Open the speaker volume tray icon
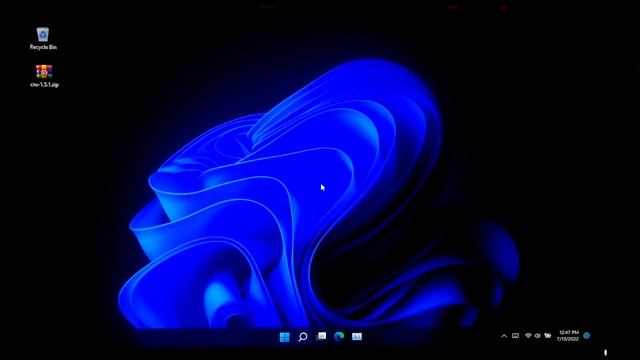Viewport: 640px width, 360px height. pyautogui.click(x=538, y=336)
